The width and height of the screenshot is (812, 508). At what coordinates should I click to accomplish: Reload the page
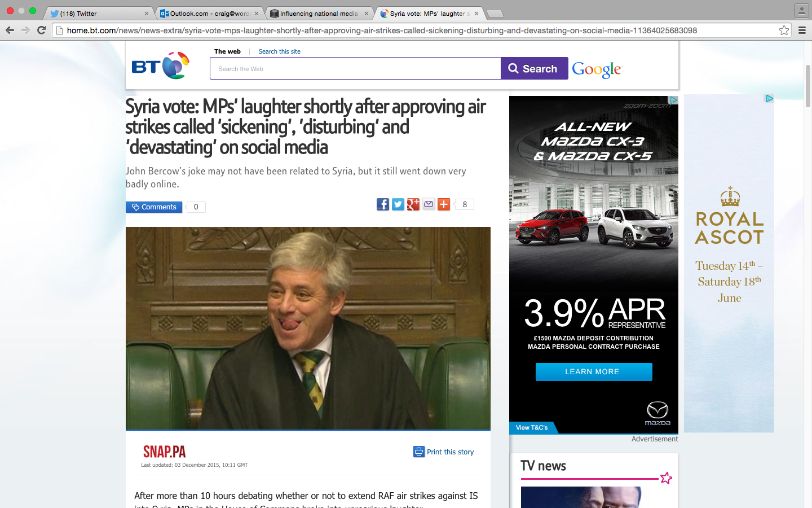(x=41, y=30)
